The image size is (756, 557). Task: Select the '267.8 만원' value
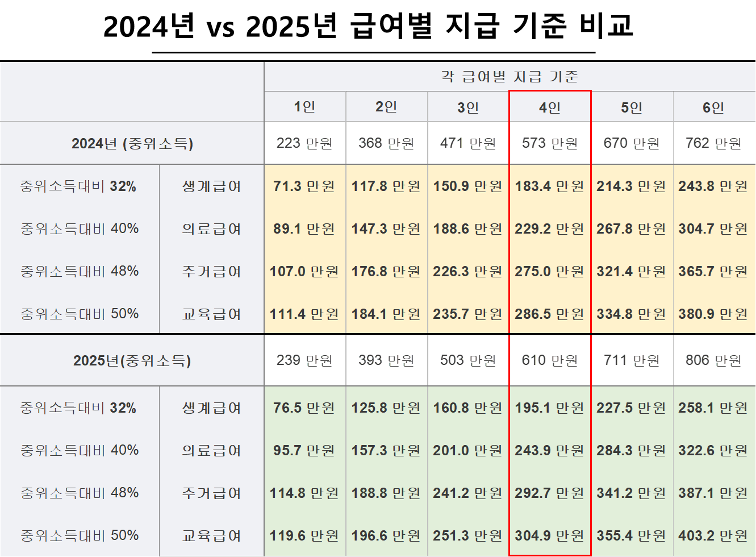click(632, 229)
